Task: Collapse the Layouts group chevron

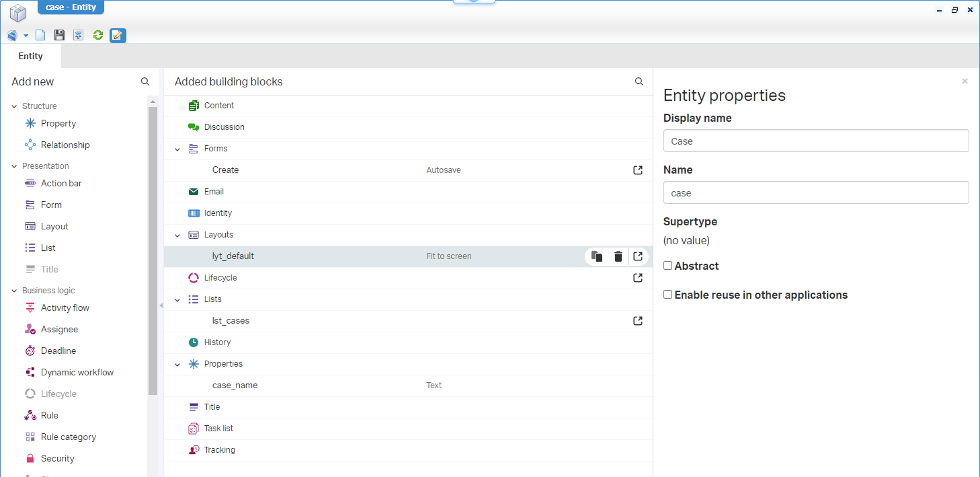Action: (x=177, y=235)
